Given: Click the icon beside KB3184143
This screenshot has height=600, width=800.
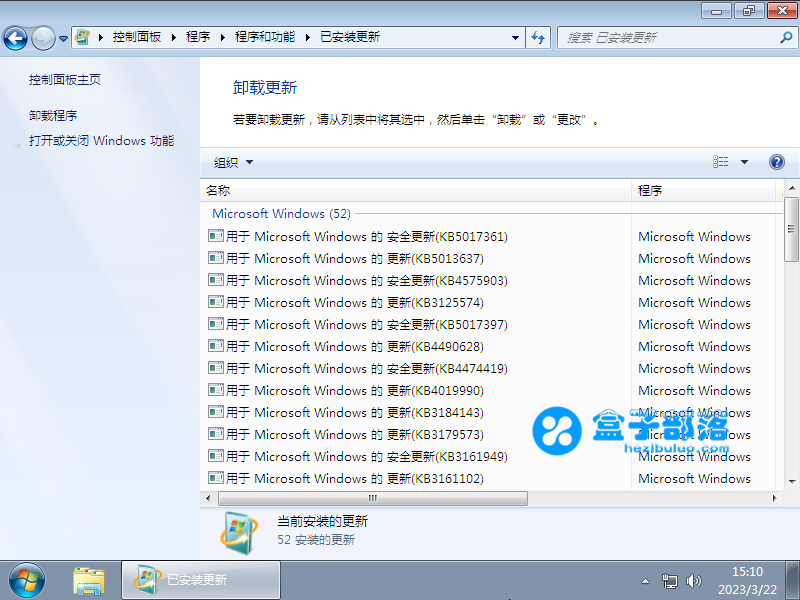Looking at the screenshot, I should [216, 411].
